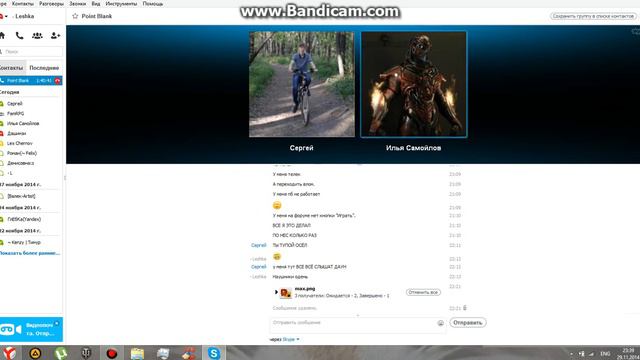Open status dropdown next to Leshka

click(x=6, y=16)
